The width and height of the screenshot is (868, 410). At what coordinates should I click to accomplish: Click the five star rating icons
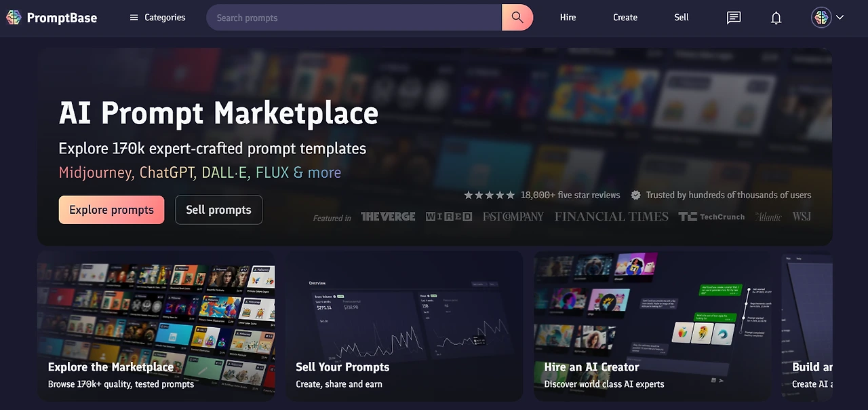(489, 195)
